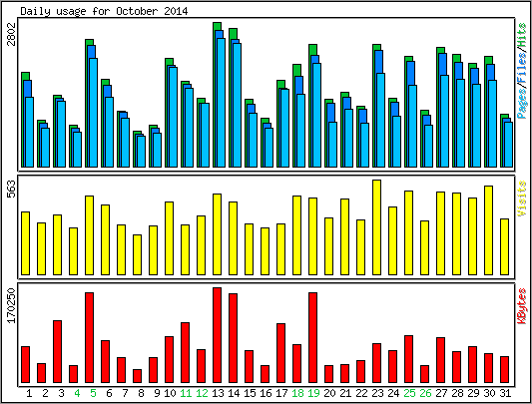Click the day 30 axis label
Viewport: 532px width, 404px height.
(x=489, y=393)
